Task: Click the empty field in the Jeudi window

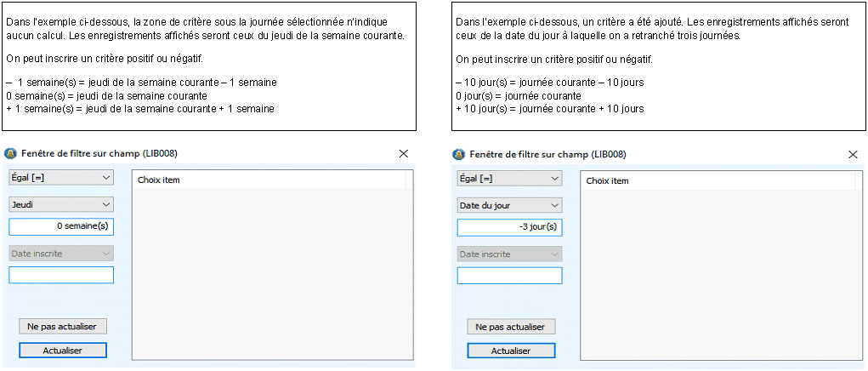Action: pyautogui.click(x=61, y=275)
